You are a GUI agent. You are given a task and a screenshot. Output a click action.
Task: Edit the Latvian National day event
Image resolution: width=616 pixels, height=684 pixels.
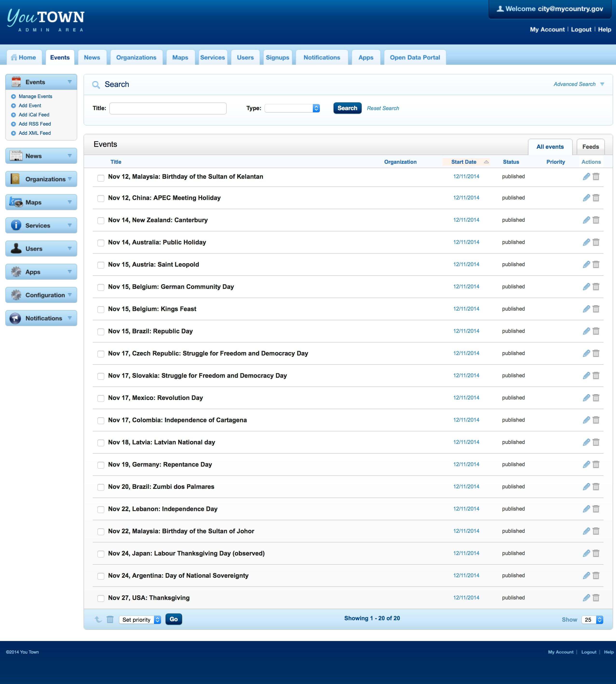pyautogui.click(x=586, y=442)
